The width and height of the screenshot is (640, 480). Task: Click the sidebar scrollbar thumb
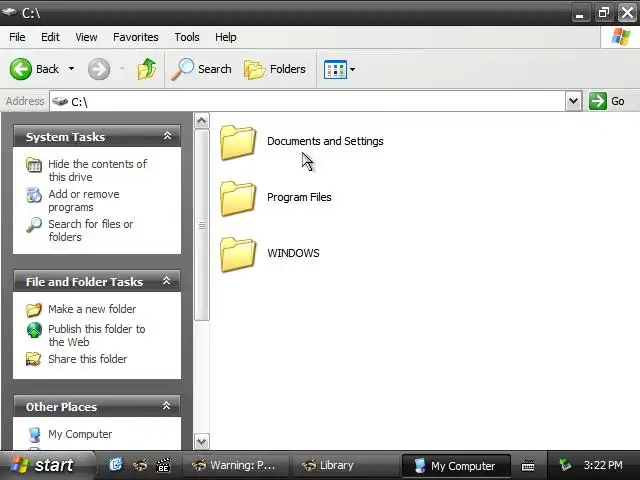pyautogui.click(x=202, y=225)
